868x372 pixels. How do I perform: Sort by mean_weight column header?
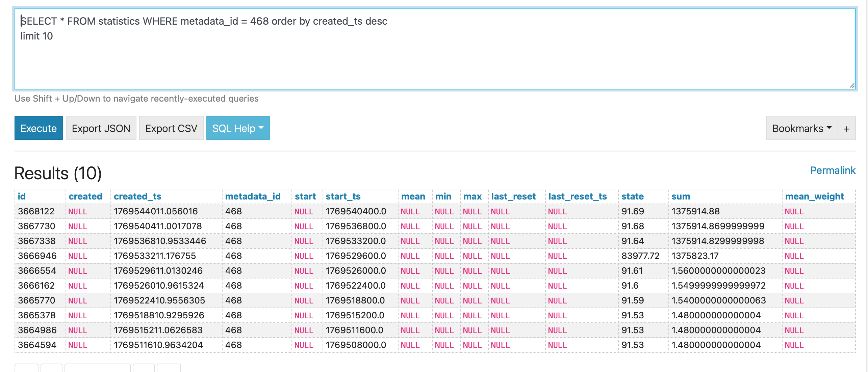click(814, 196)
